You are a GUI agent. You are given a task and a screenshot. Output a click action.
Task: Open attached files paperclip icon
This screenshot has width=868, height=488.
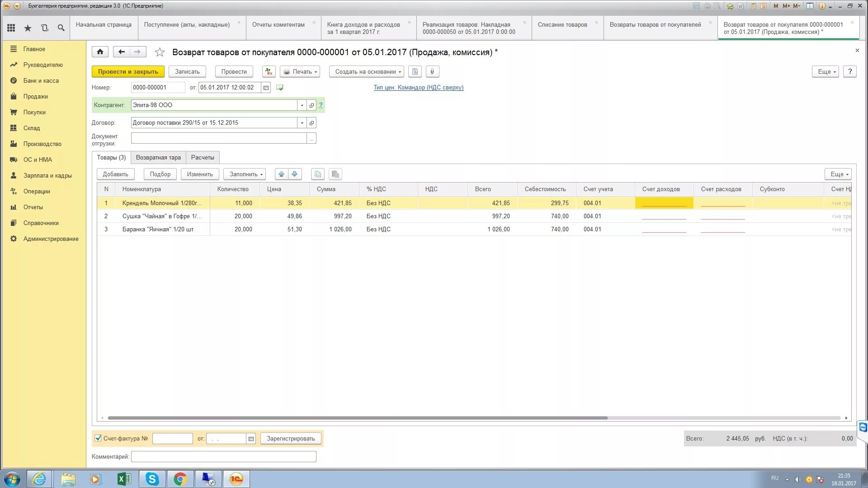(x=432, y=72)
